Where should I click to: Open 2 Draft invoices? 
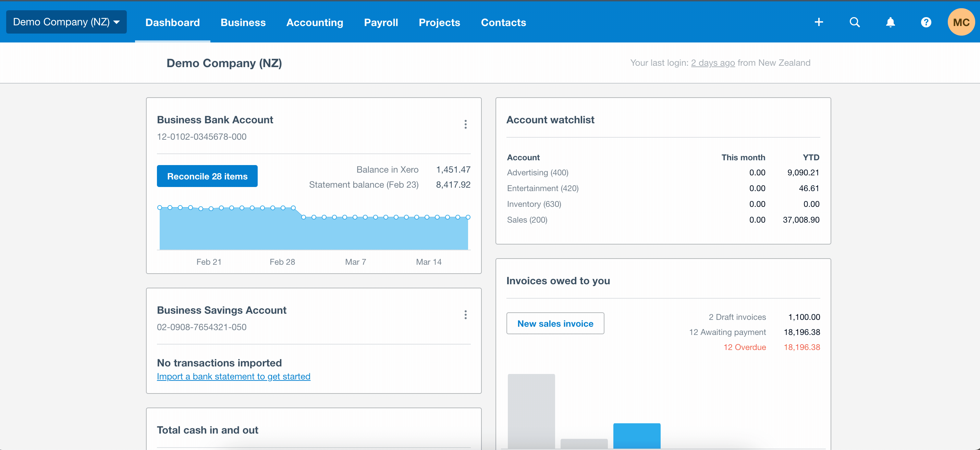[737, 317]
